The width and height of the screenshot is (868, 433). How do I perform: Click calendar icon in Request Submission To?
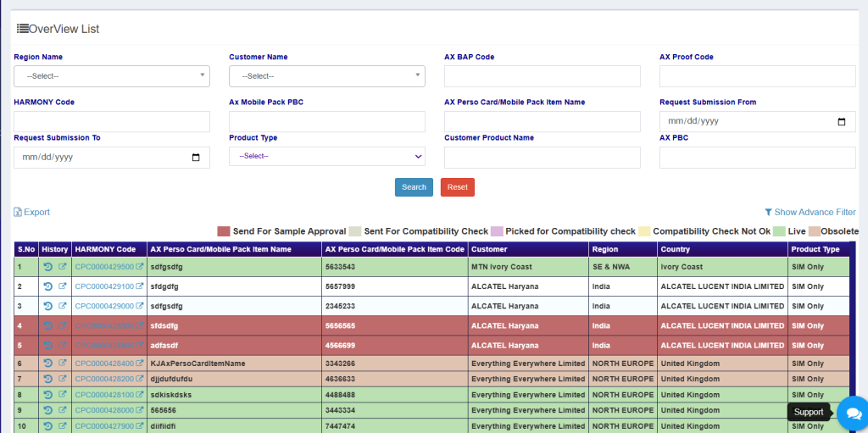click(x=196, y=158)
